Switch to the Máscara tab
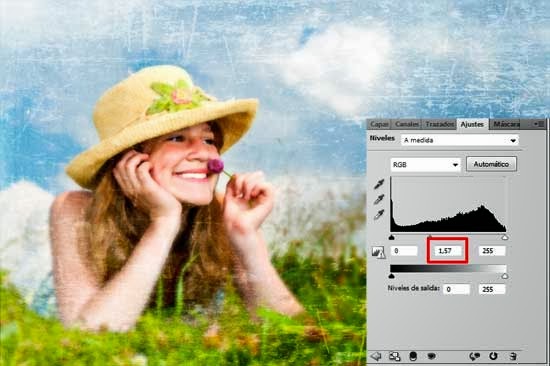The image size is (550, 366). (506, 124)
